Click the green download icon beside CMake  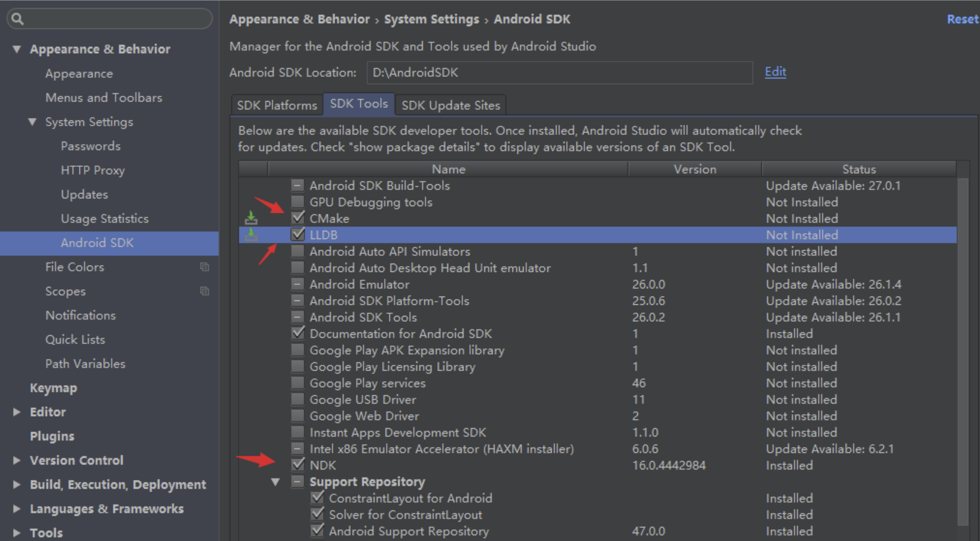(251, 218)
